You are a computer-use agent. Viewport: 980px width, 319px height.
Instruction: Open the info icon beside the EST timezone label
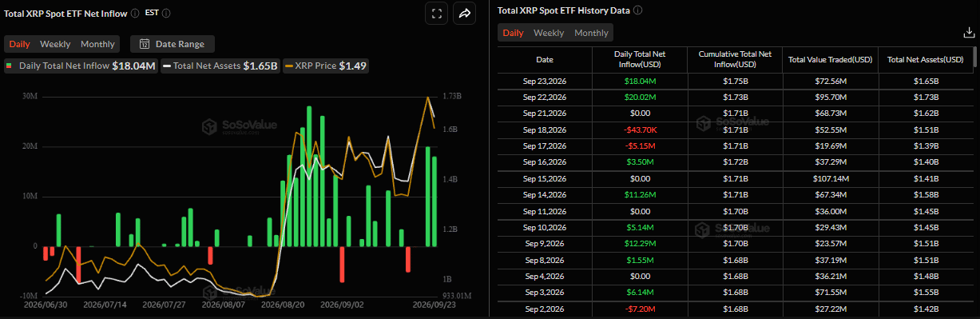pos(166,13)
